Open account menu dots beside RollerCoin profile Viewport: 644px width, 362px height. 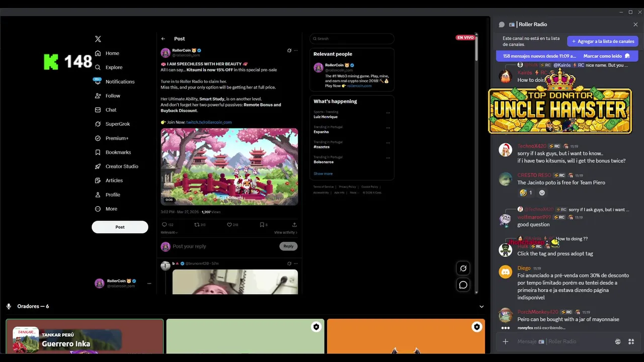149,284
